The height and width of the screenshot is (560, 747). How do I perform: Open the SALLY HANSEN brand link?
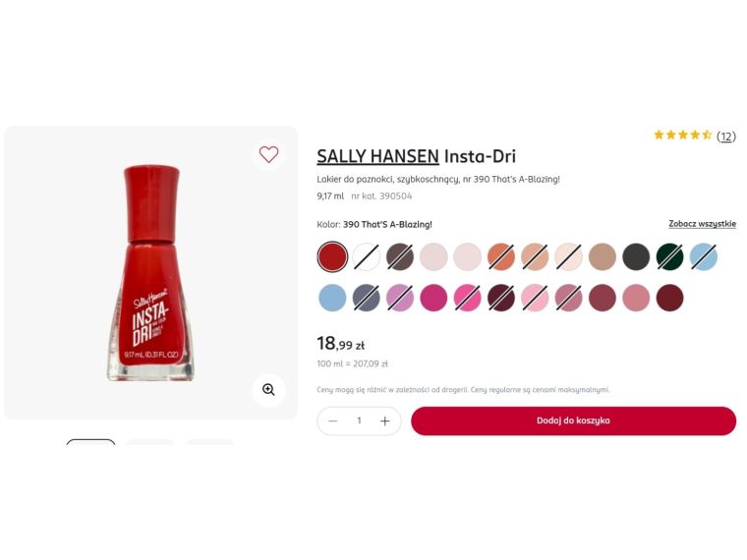(377, 156)
